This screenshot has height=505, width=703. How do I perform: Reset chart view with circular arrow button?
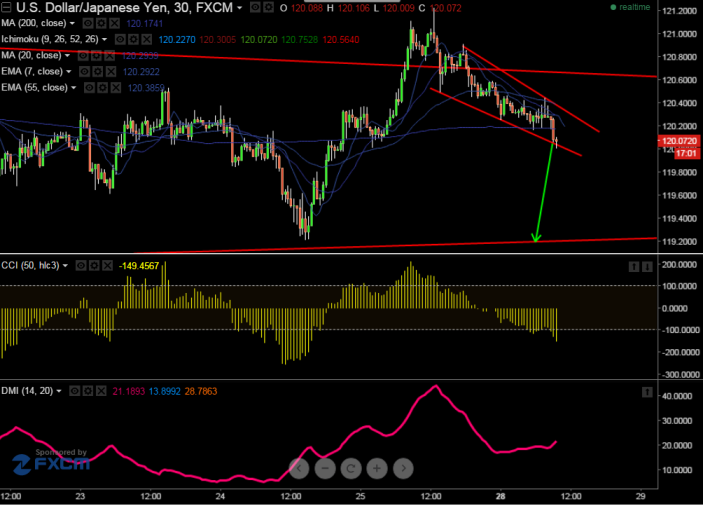pos(351,469)
